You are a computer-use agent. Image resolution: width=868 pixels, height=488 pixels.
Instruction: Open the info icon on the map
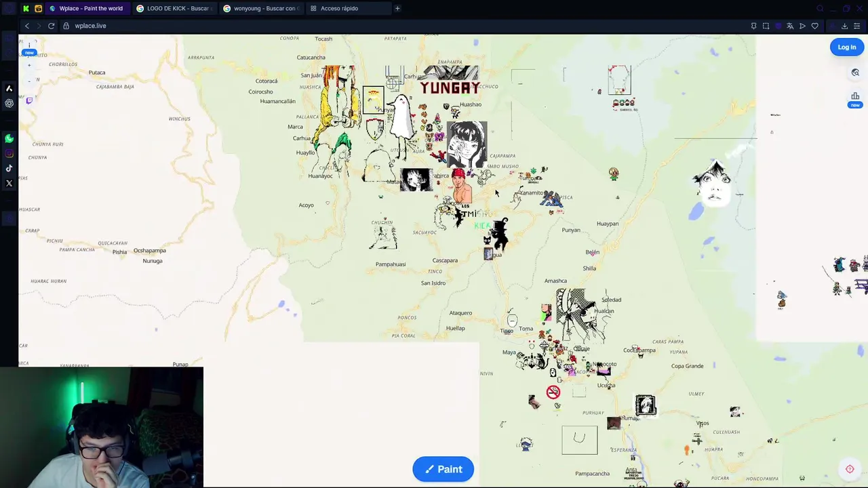(29, 45)
